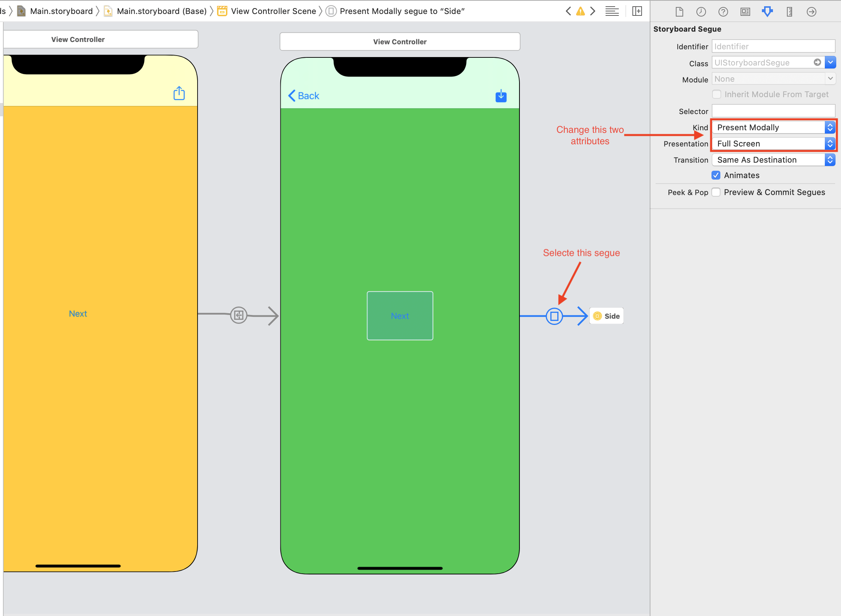This screenshot has width=841, height=616.
Task: Click the Next button on green view controller
Action: 400,315
